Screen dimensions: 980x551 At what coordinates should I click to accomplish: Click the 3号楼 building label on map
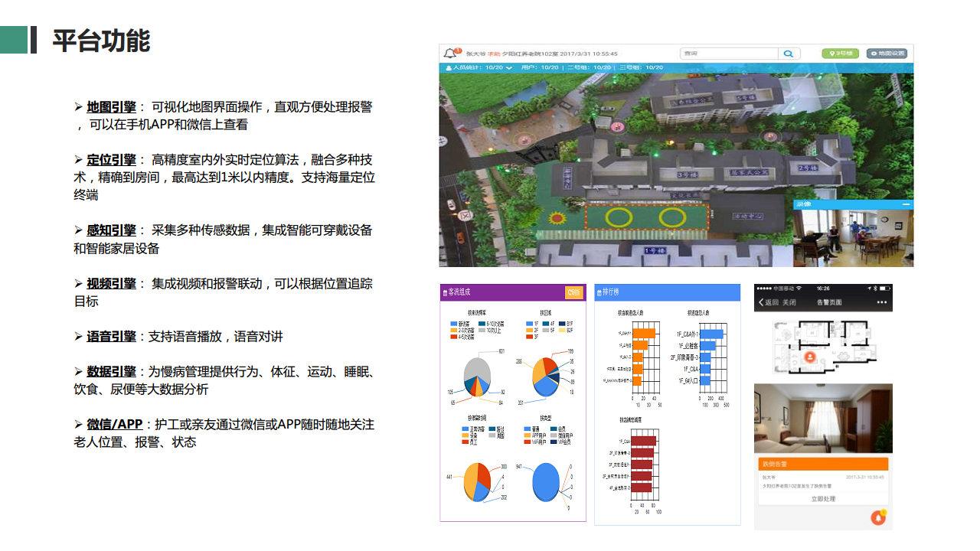(x=688, y=174)
